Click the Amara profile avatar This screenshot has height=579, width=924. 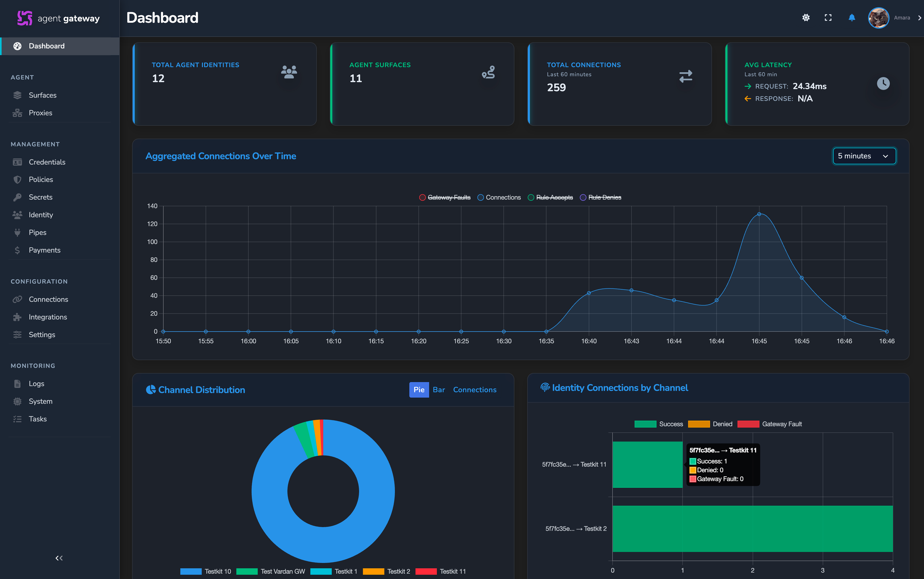[x=878, y=18]
